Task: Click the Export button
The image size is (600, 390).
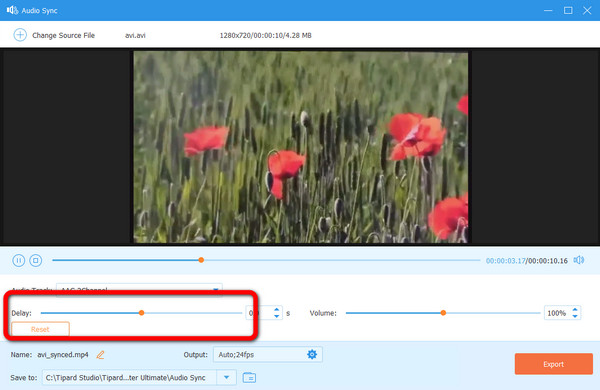Action: pos(553,364)
